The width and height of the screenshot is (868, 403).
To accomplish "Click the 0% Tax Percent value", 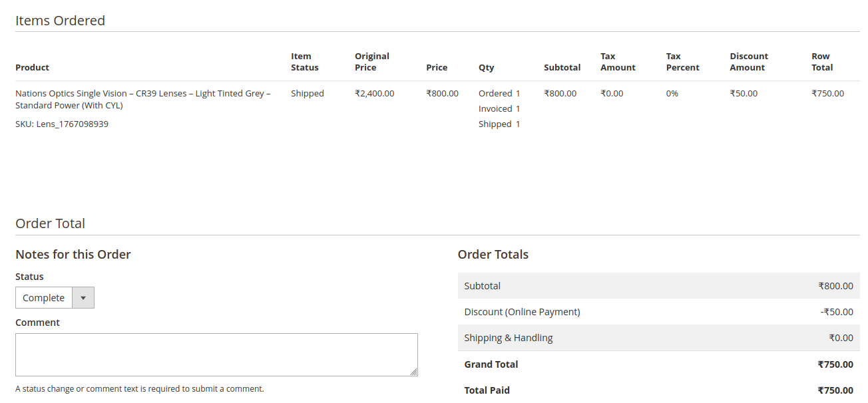I will click(672, 93).
